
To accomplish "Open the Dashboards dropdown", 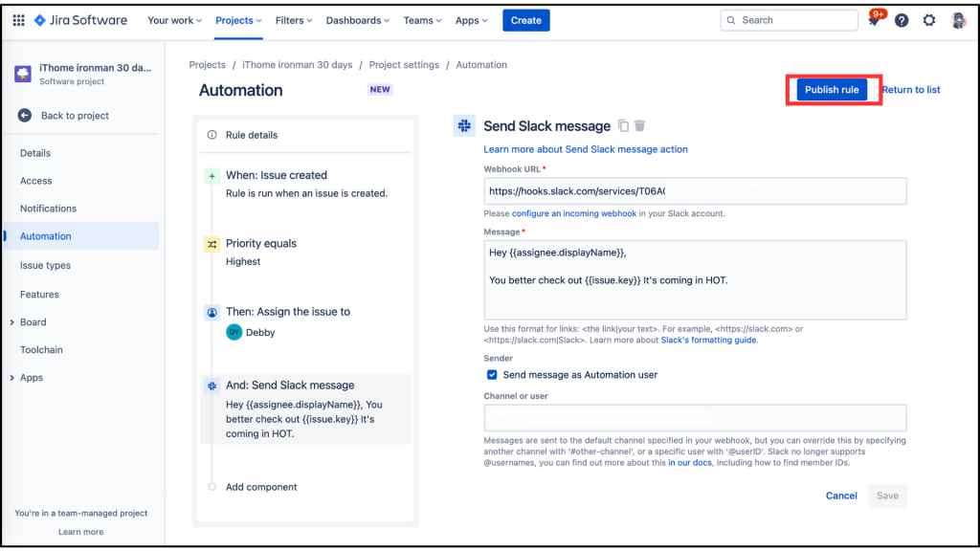I will point(358,20).
